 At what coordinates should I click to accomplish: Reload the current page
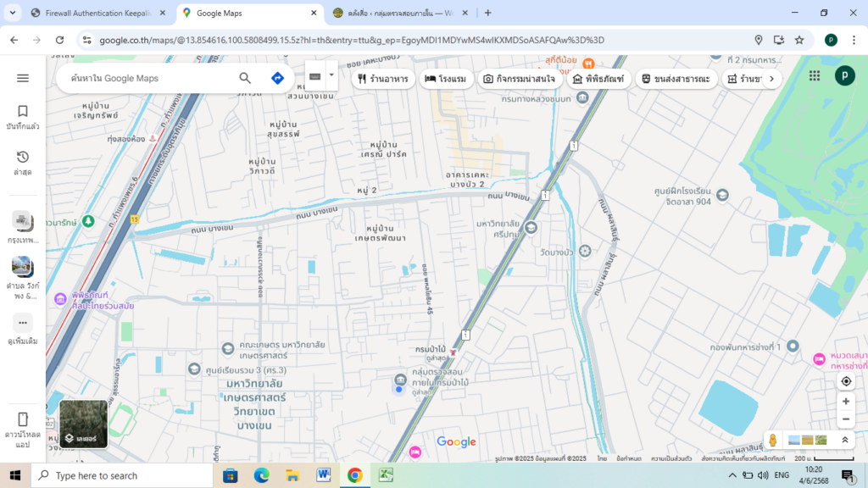[60, 40]
